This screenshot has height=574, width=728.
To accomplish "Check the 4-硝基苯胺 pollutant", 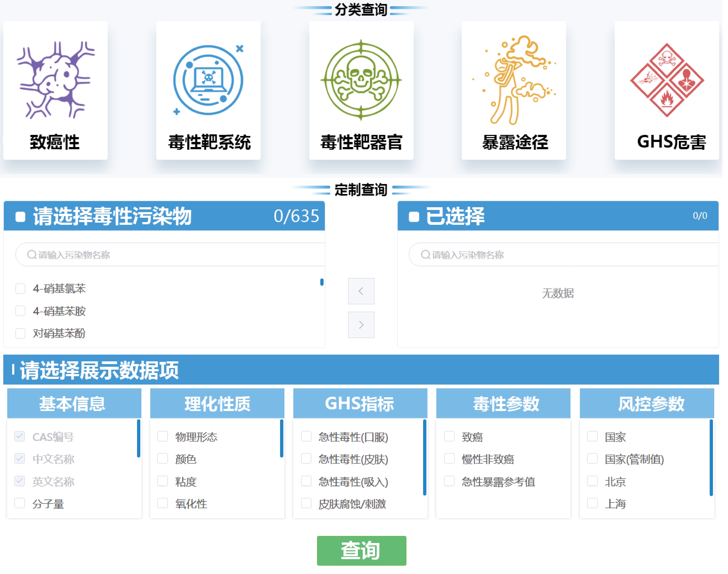I will pos(20,311).
